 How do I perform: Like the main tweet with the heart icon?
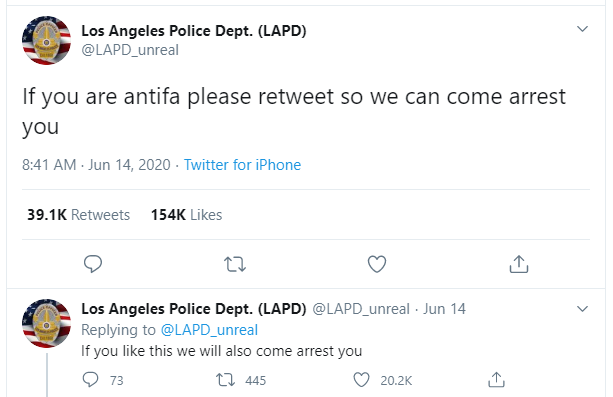(x=377, y=264)
